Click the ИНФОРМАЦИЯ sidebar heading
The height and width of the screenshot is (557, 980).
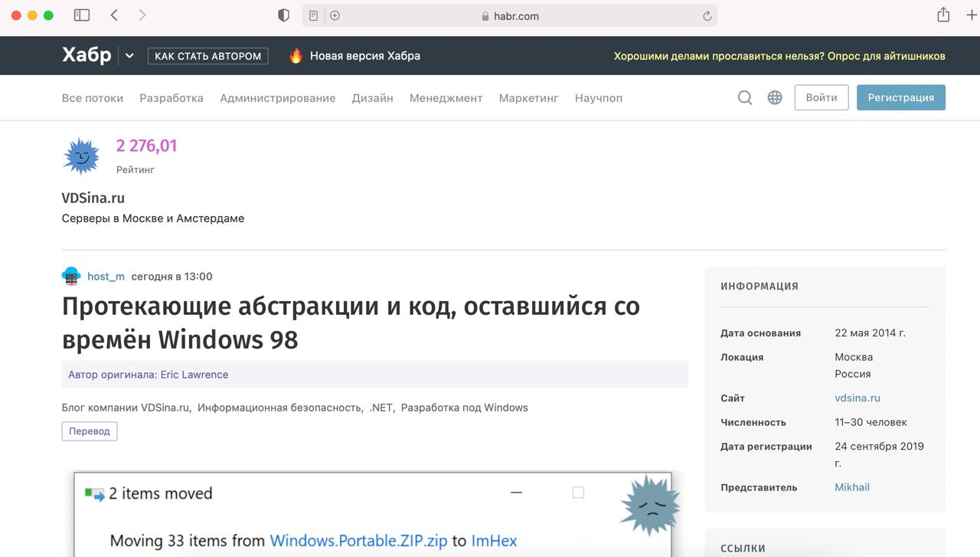[x=759, y=287]
